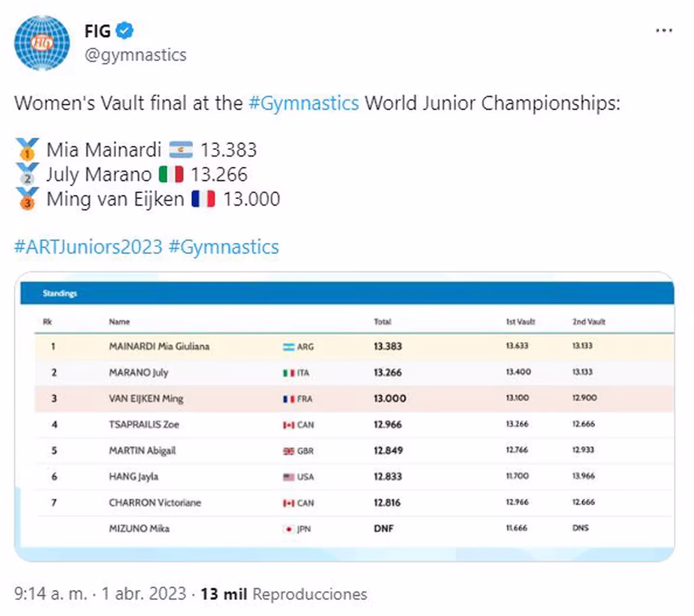Click the FIG account display name
The width and height of the screenshot is (694, 616).
[97, 31]
